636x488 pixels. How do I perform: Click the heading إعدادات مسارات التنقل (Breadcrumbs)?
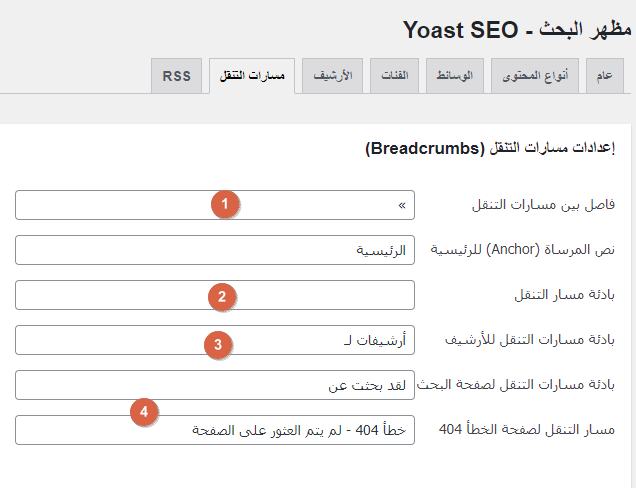click(490, 148)
